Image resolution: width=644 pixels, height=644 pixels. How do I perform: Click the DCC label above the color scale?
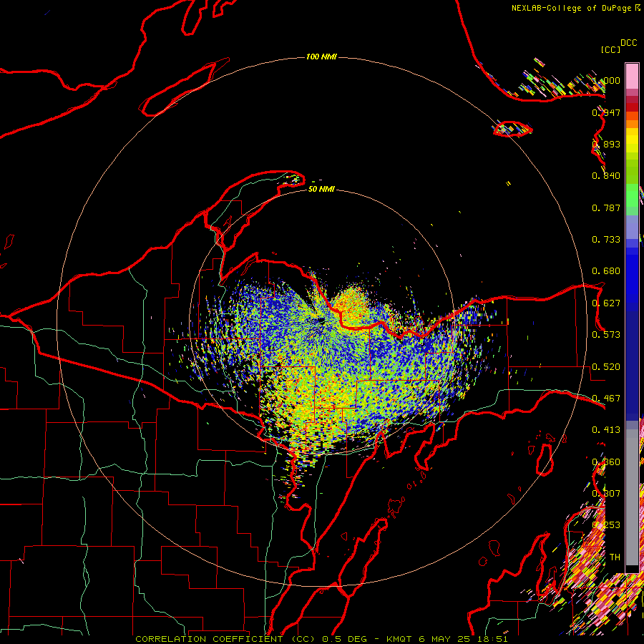(629, 43)
